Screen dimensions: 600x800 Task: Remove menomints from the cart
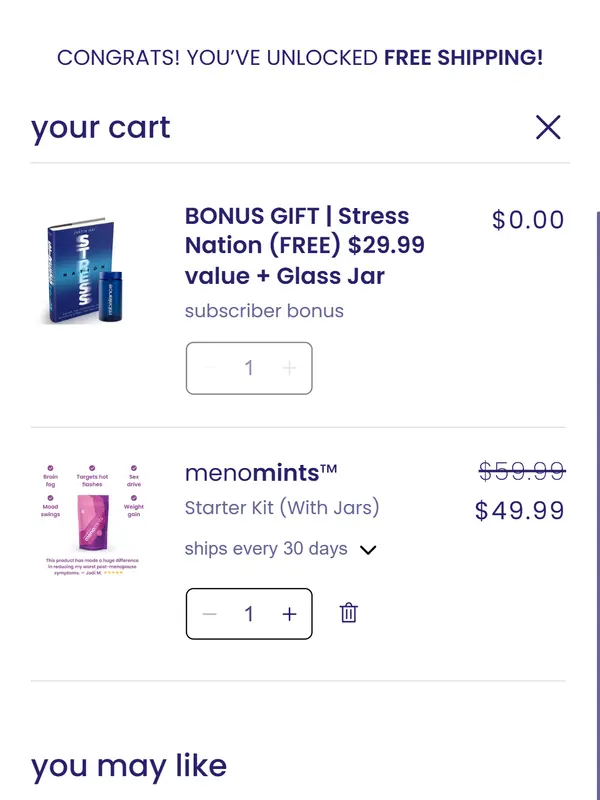348,613
